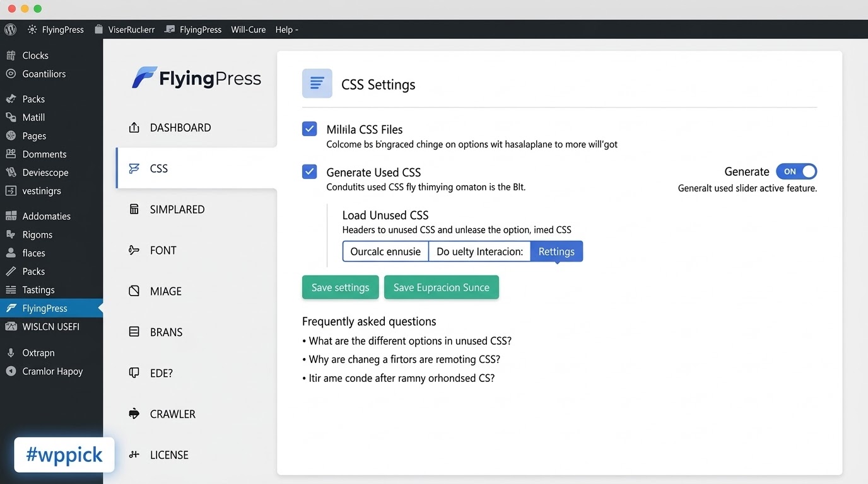Click the Matill icon in sidebar
Screen dimensions: 868x484
point(11,117)
